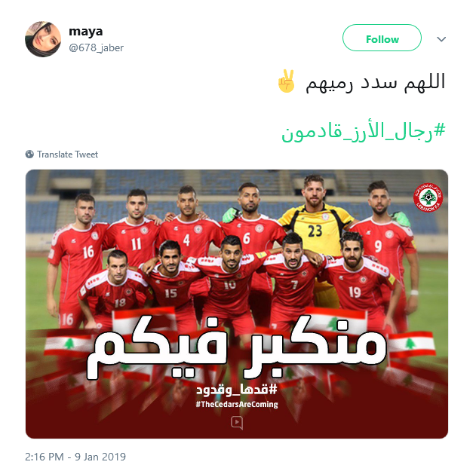Click the large white منكبر فيكم headline
Screen dimensions: 476x471
click(237, 348)
